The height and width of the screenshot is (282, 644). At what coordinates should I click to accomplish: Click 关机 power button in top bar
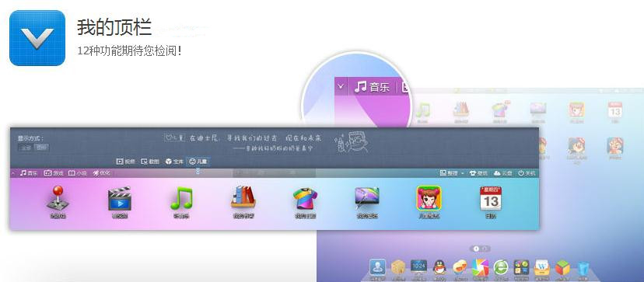coord(527,173)
